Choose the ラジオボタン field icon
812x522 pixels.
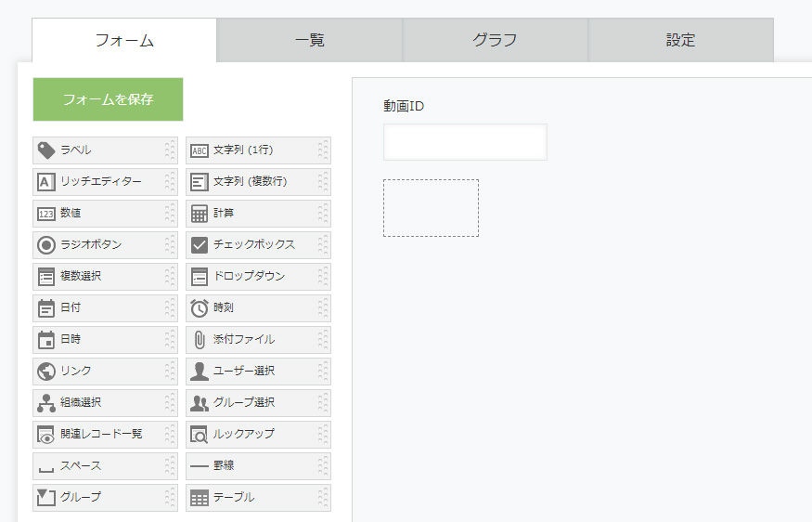(x=46, y=244)
